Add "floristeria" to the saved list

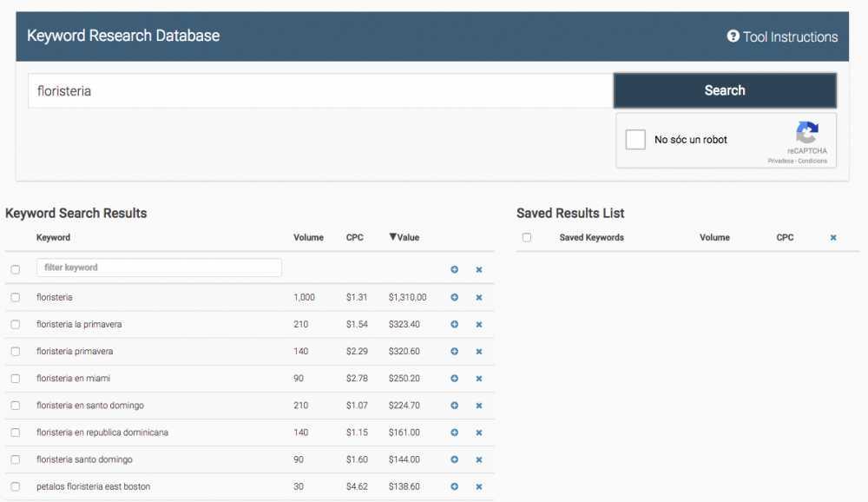(x=454, y=297)
